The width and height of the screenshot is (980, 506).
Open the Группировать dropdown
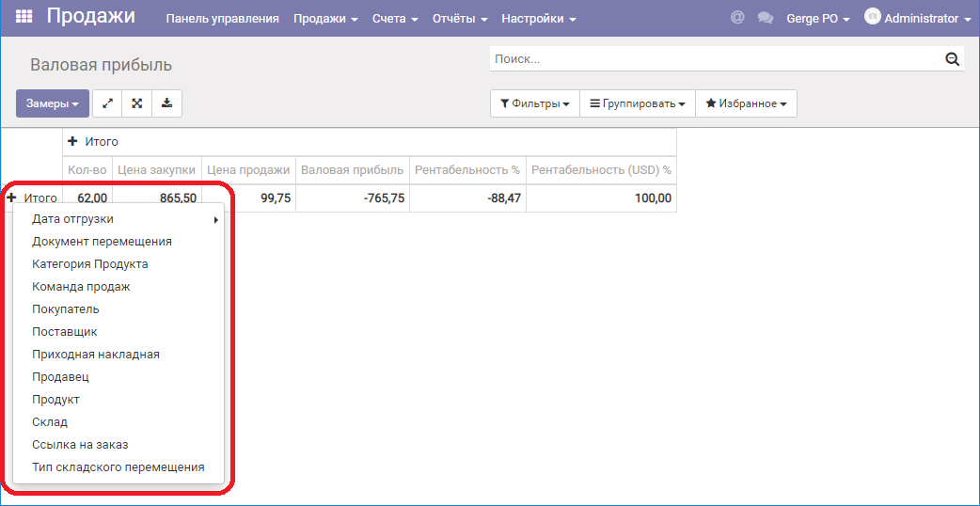(638, 103)
